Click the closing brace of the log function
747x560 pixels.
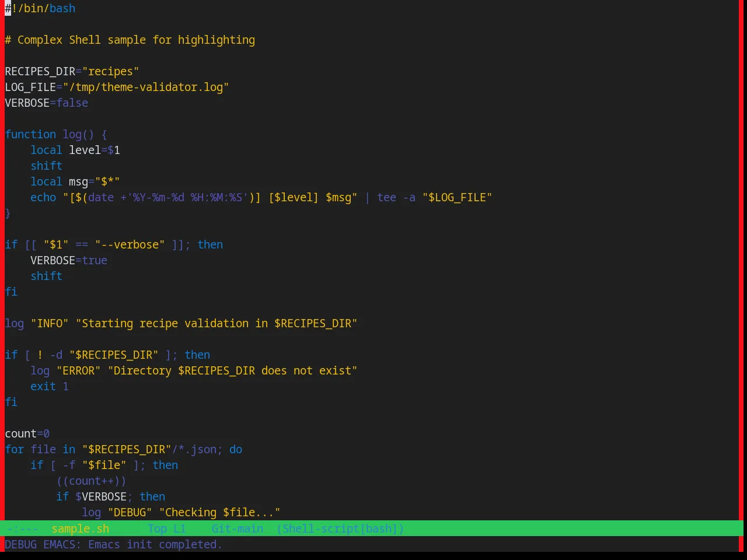8,213
